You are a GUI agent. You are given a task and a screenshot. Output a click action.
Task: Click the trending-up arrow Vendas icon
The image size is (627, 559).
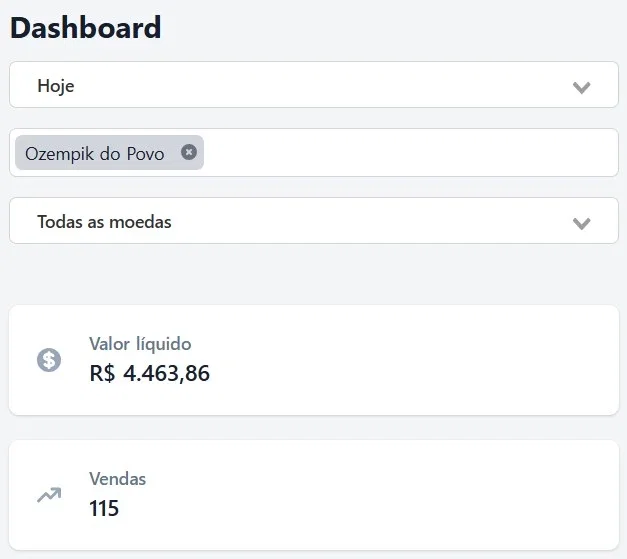(x=49, y=494)
